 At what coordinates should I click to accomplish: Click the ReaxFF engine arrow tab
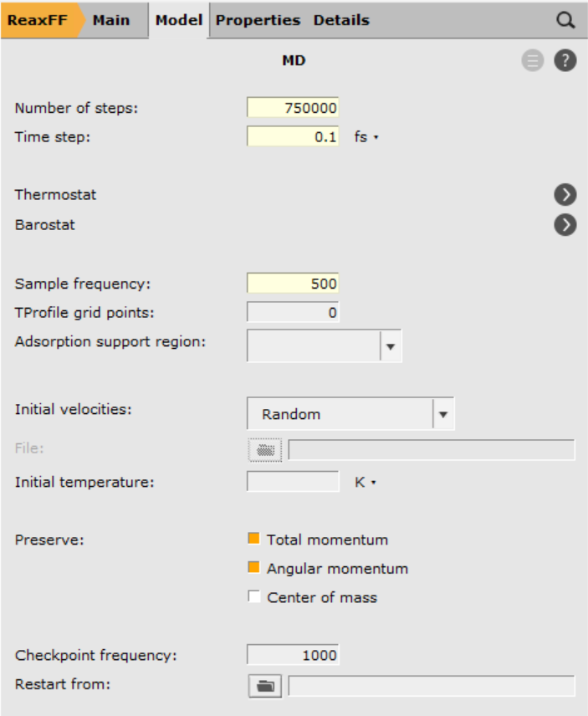(x=39, y=20)
